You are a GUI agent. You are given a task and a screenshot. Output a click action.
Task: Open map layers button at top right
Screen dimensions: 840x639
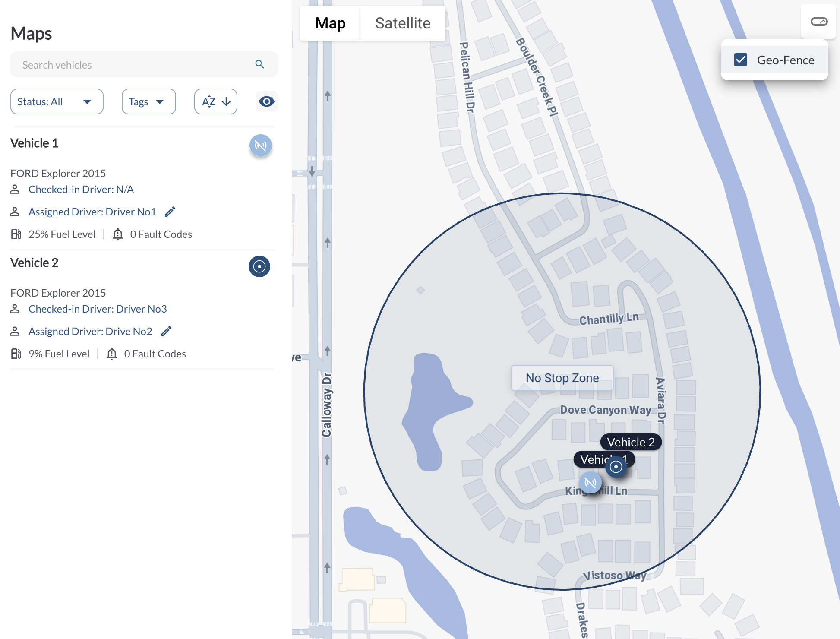(818, 22)
